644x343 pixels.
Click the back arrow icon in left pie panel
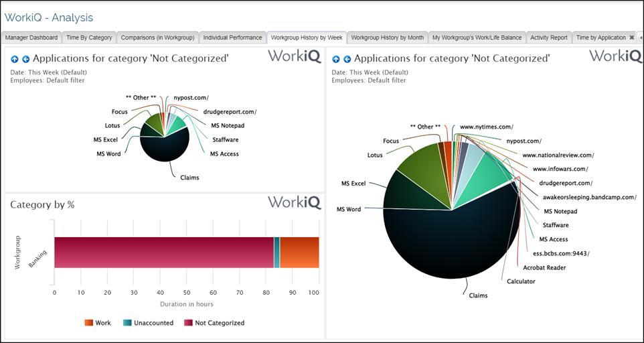(x=25, y=60)
